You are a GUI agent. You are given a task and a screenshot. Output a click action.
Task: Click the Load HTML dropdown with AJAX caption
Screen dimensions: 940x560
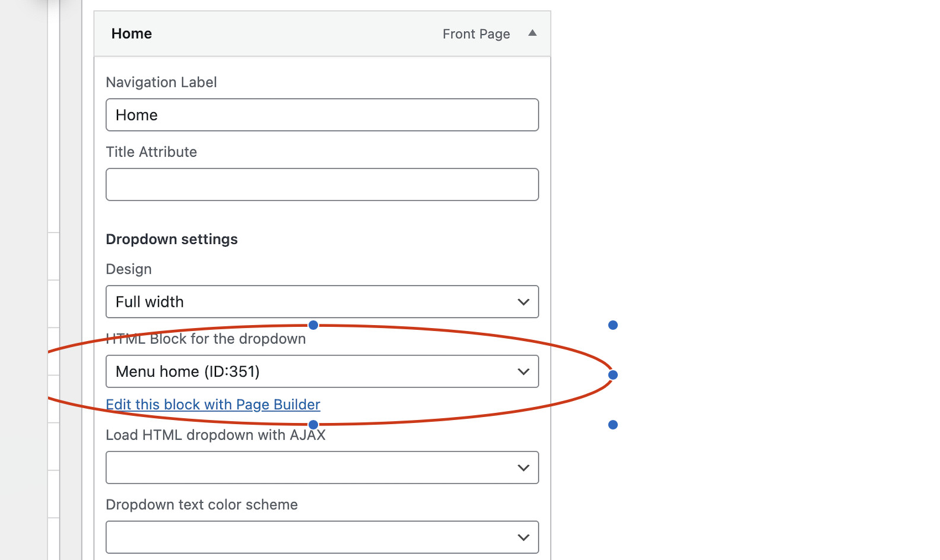pos(215,435)
